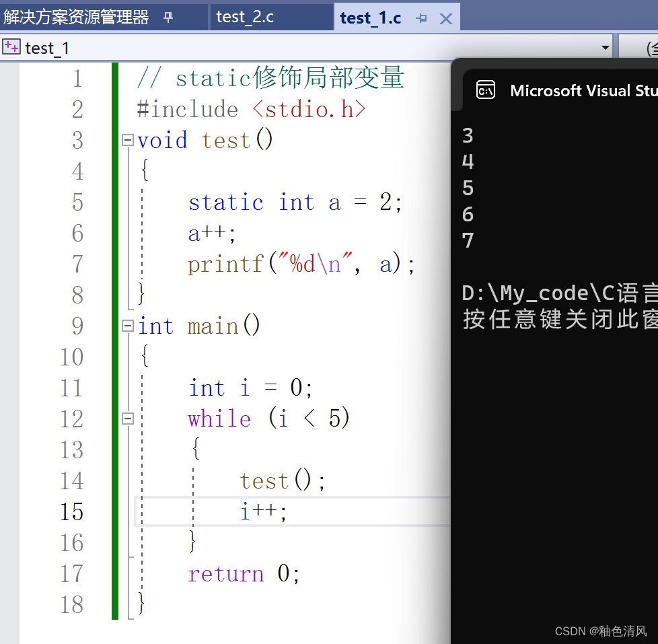Click the test_1 project icon
This screenshot has width=658, height=644.
[11, 46]
